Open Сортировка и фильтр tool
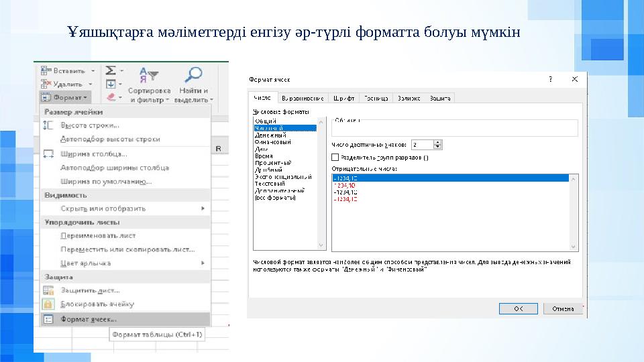Screen dimensions: 644x362 (x=149, y=84)
